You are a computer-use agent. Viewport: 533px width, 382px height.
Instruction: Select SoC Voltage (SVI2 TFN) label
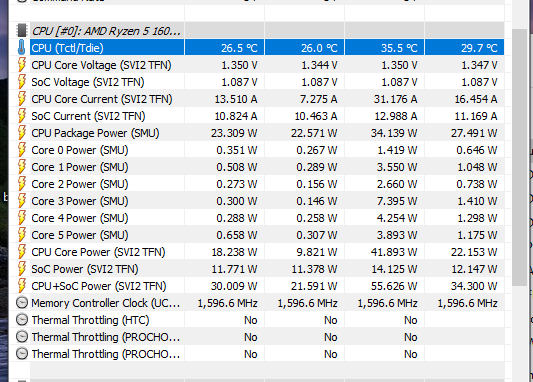(x=88, y=82)
